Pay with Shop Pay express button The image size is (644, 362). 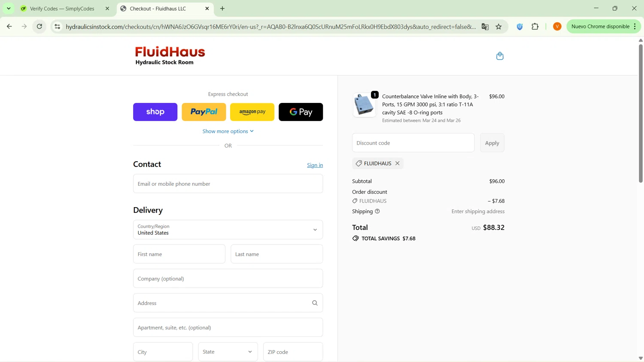click(155, 112)
